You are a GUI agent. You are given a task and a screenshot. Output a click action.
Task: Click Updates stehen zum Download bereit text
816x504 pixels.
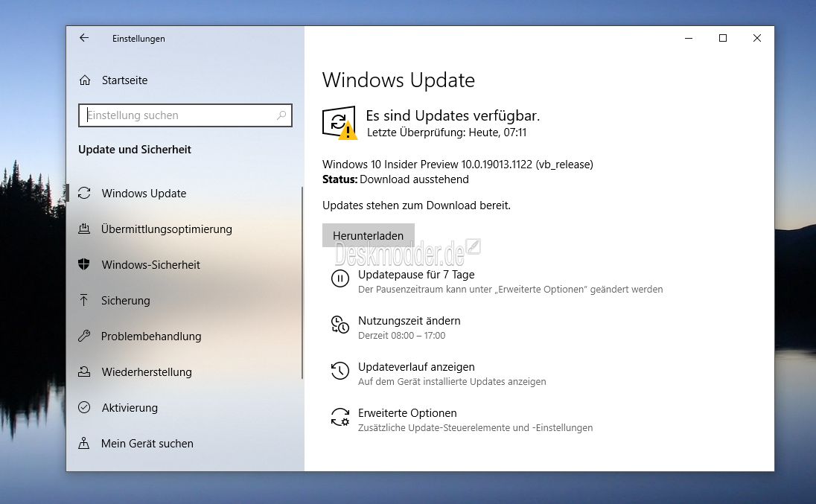tap(416, 205)
